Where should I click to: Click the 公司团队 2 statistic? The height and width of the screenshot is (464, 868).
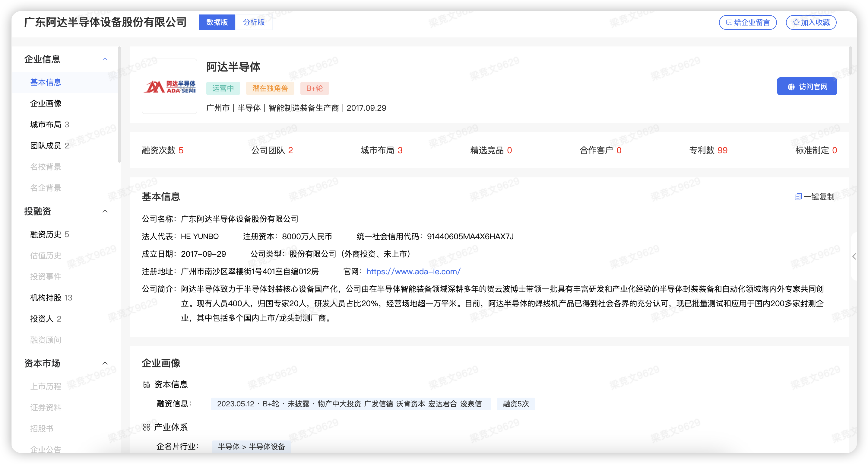(272, 150)
